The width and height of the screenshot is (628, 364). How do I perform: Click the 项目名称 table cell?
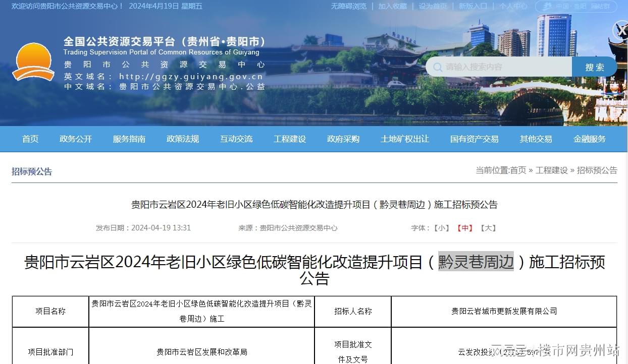pyautogui.click(x=50, y=312)
